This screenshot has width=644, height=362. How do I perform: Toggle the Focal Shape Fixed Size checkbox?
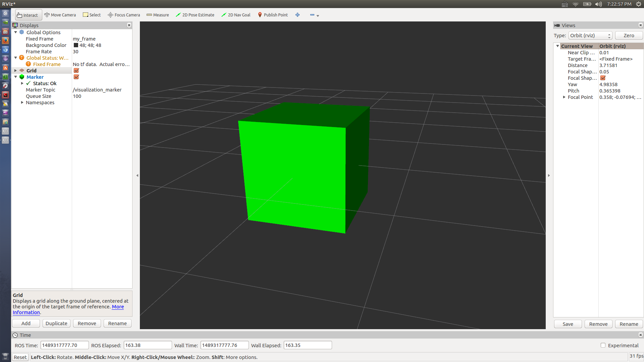(x=603, y=78)
